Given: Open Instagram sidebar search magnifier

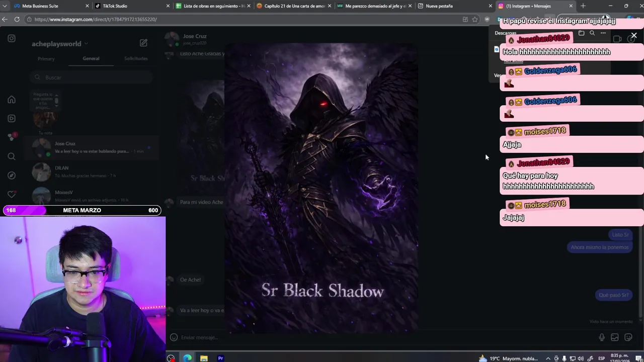Looking at the screenshot, I should coord(12,156).
